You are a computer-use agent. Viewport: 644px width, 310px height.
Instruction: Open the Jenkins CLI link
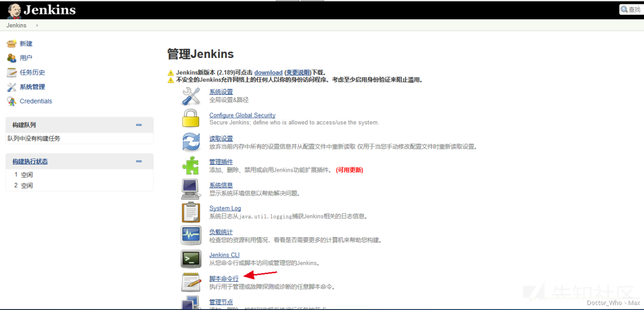pos(224,256)
